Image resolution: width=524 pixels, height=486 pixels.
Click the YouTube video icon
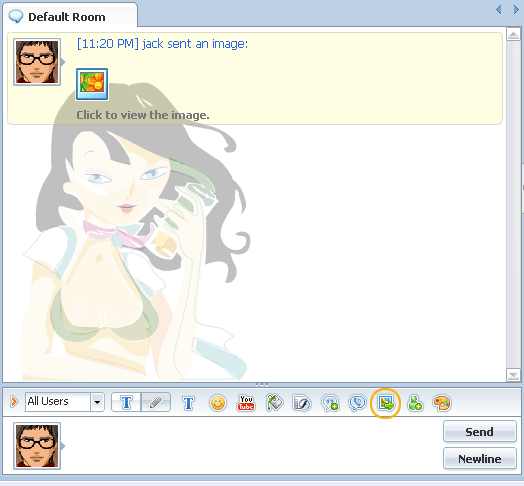pos(246,403)
